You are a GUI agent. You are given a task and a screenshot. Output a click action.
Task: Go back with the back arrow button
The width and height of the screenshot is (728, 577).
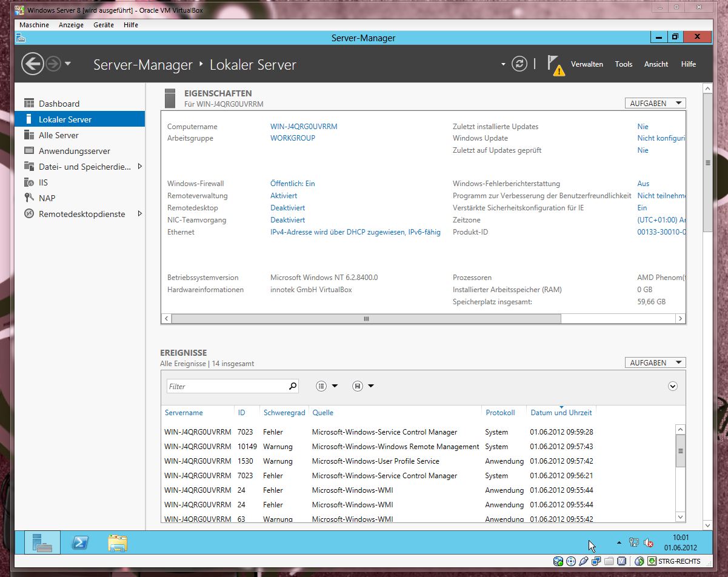point(32,64)
